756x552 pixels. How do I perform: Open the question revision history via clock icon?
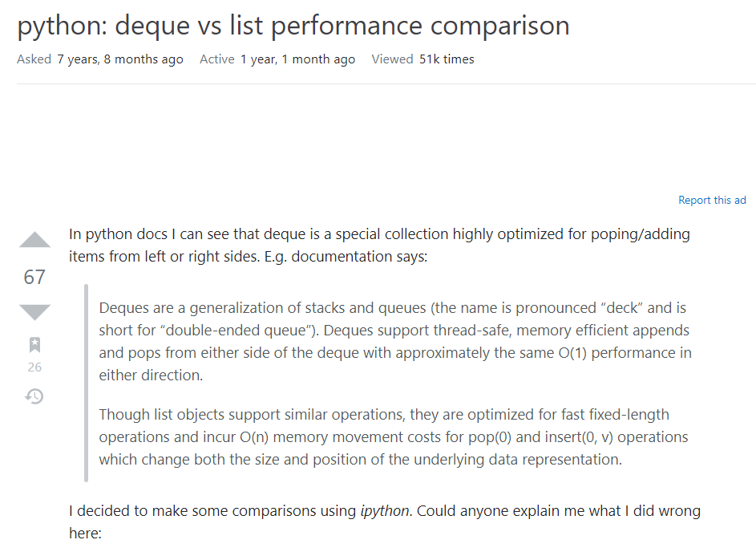[34, 396]
